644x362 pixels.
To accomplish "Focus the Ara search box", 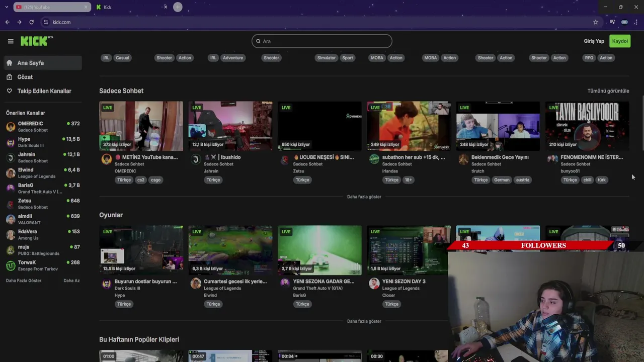I will point(322,41).
